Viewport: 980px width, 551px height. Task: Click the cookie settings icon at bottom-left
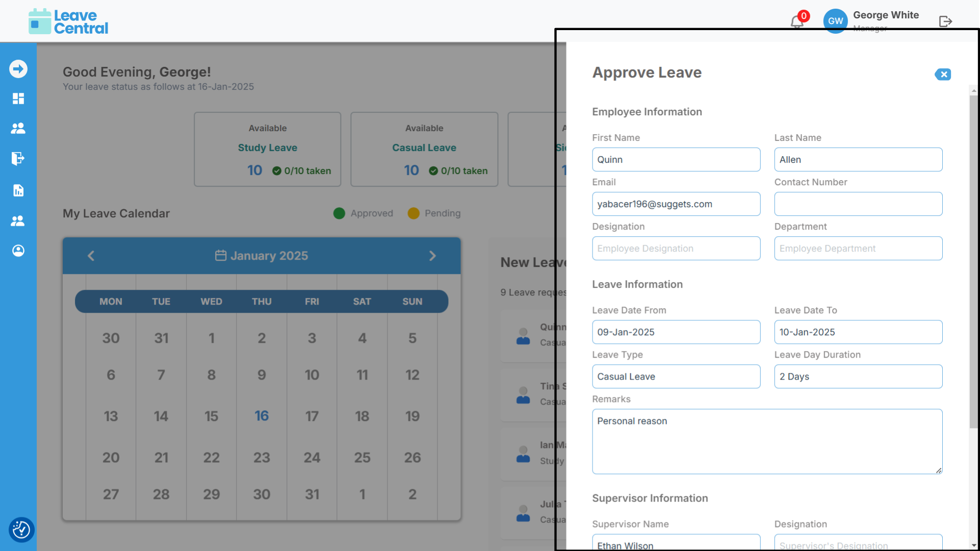tap(21, 530)
